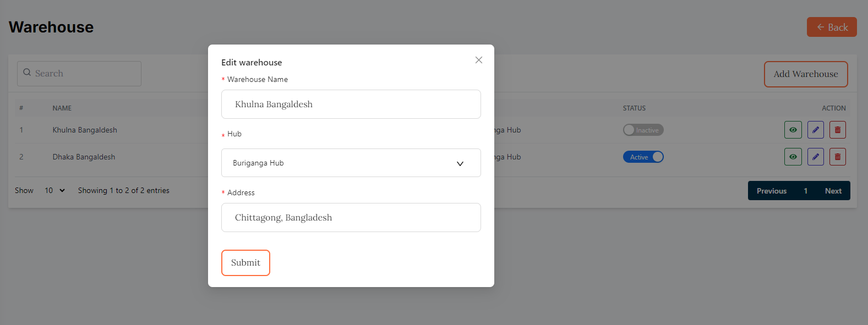Delete Dhaka Bangaldesh warehouse trash icon
Screen dimensions: 868x325
(x=837, y=157)
